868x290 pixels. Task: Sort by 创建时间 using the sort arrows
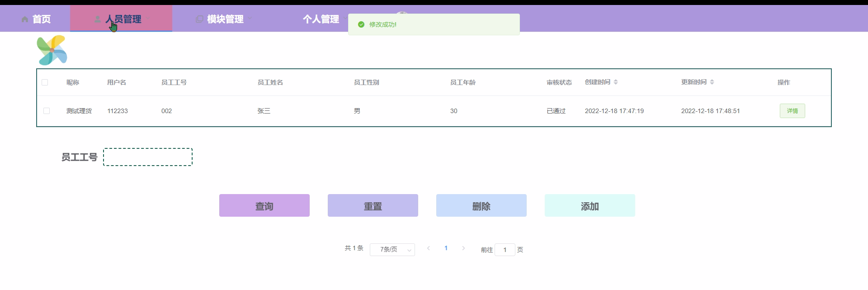(x=616, y=82)
